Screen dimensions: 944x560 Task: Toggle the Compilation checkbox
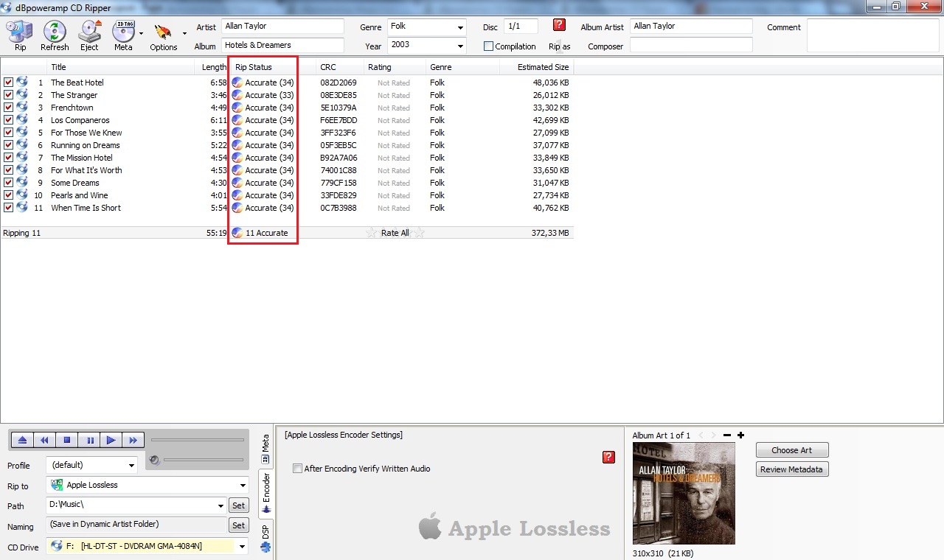click(x=488, y=46)
